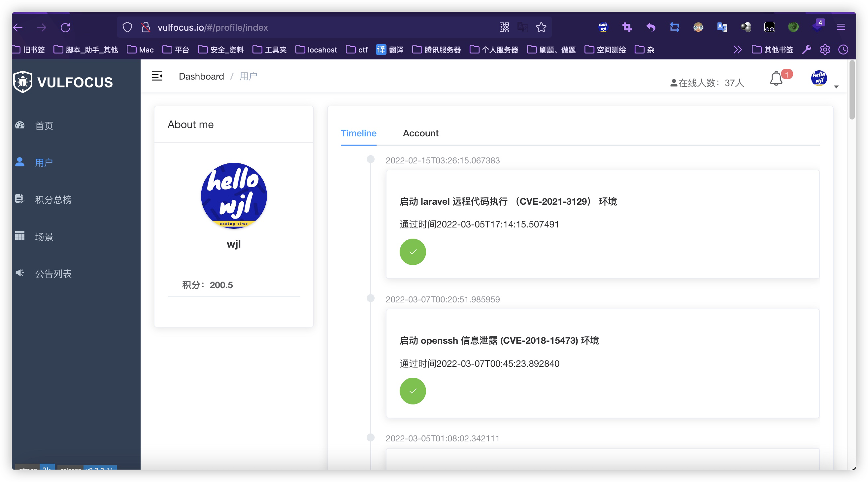Open the 腾讯服务器 bookmark folder
This screenshot has height=482, width=868.
pos(436,50)
